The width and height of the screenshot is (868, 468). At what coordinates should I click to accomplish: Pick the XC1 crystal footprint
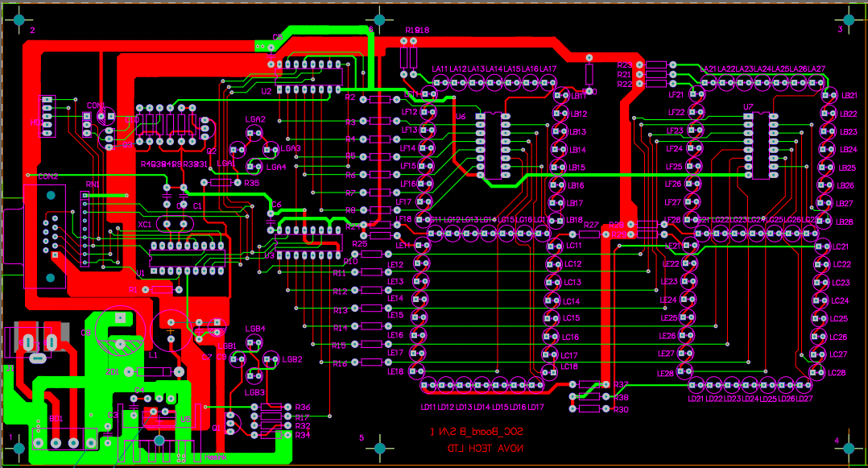(x=174, y=226)
